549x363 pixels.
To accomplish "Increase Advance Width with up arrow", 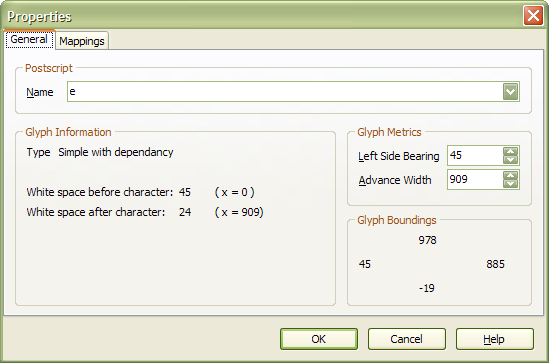I will tap(510, 175).
